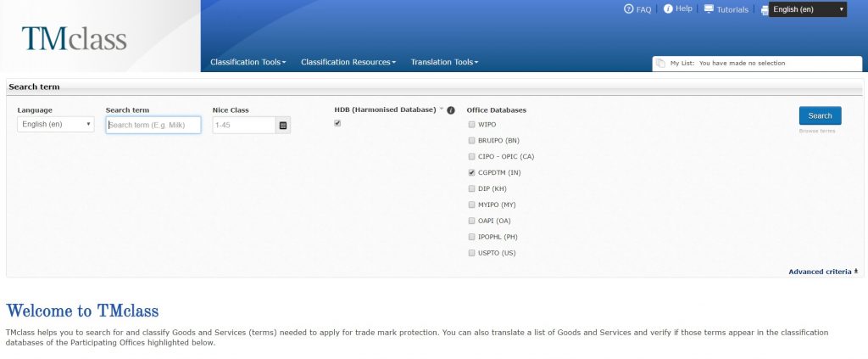
Task: Click the Browse terms link
Action: (817, 132)
